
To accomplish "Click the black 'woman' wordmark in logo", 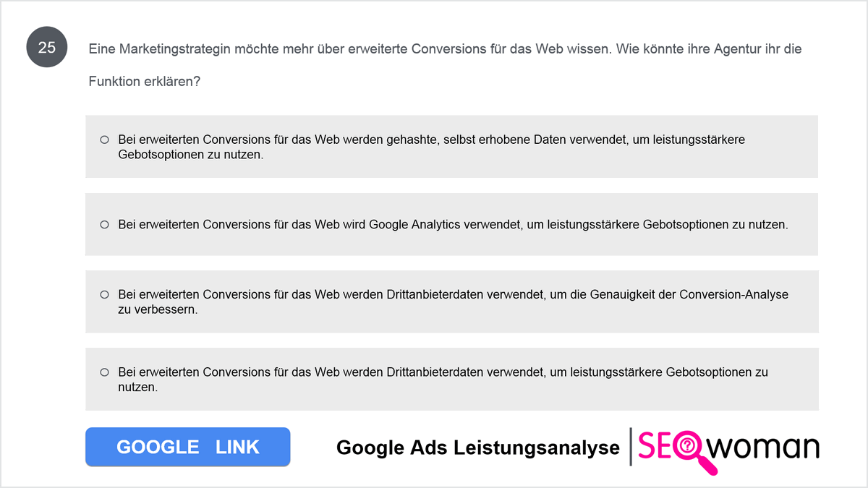I will 764,448.
